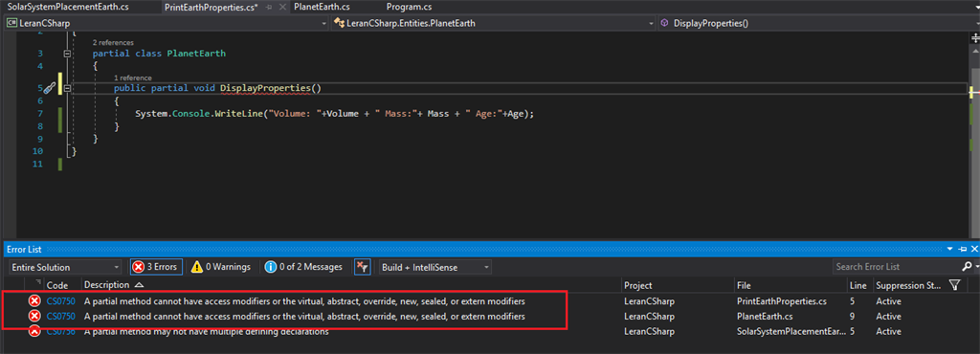The width and height of the screenshot is (980, 354).
Task: Sort errors by the Description column header
Action: click(106, 285)
